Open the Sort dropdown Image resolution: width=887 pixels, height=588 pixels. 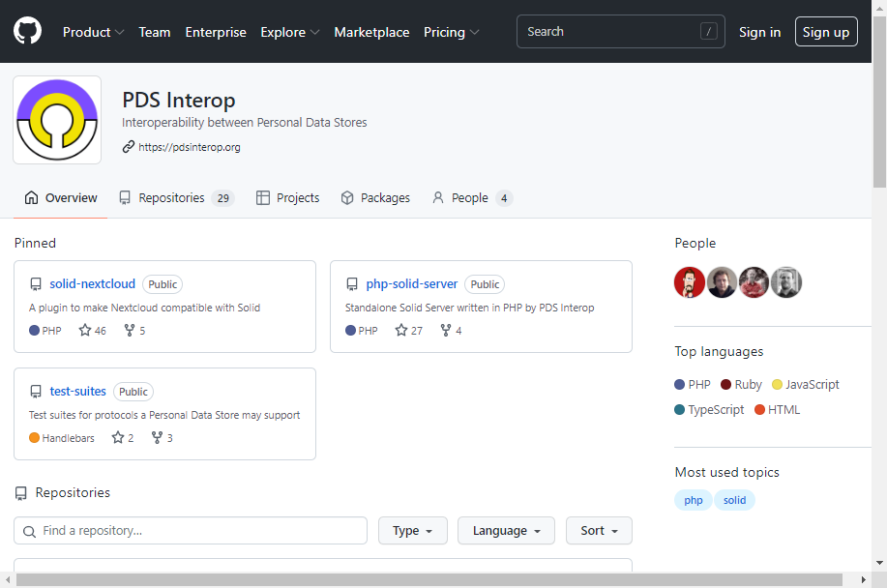click(599, 530)
